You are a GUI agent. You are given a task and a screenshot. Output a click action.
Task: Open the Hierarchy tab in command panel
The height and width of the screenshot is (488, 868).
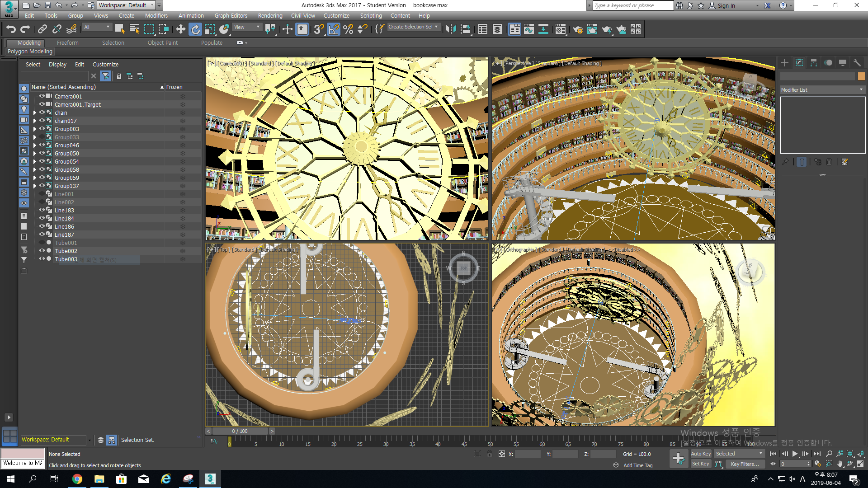pos(814,63)
